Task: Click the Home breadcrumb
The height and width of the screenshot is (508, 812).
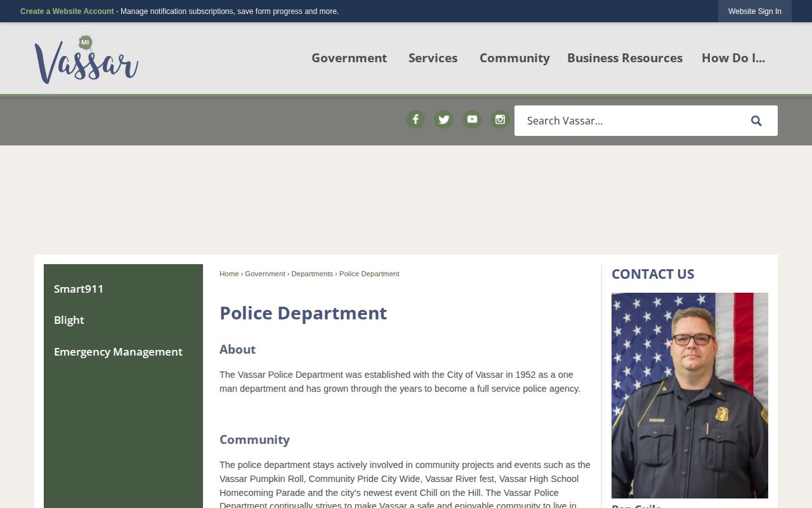Action: [229, 274]
